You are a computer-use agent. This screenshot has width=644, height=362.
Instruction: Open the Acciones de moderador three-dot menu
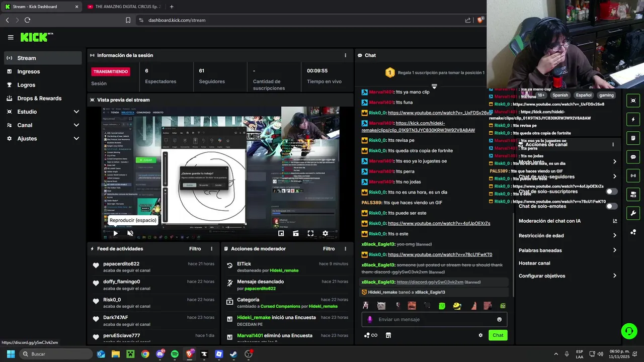tap(345, 249)
